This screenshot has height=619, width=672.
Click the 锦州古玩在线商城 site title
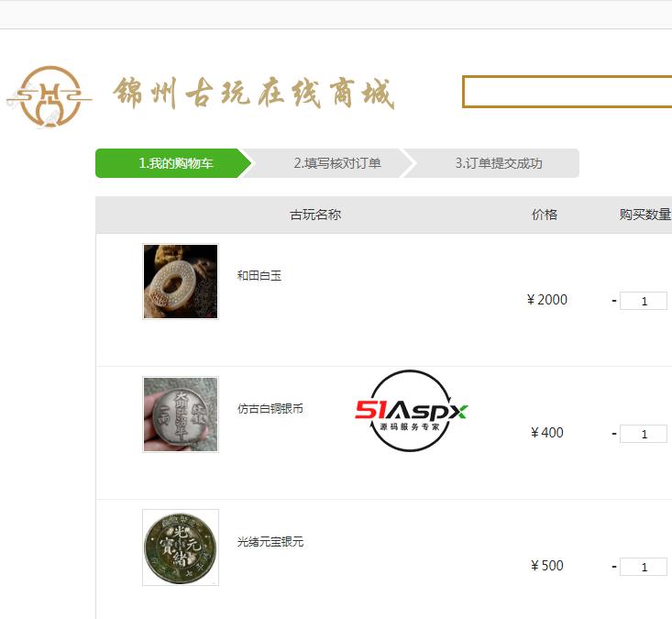tap(254, 93)
